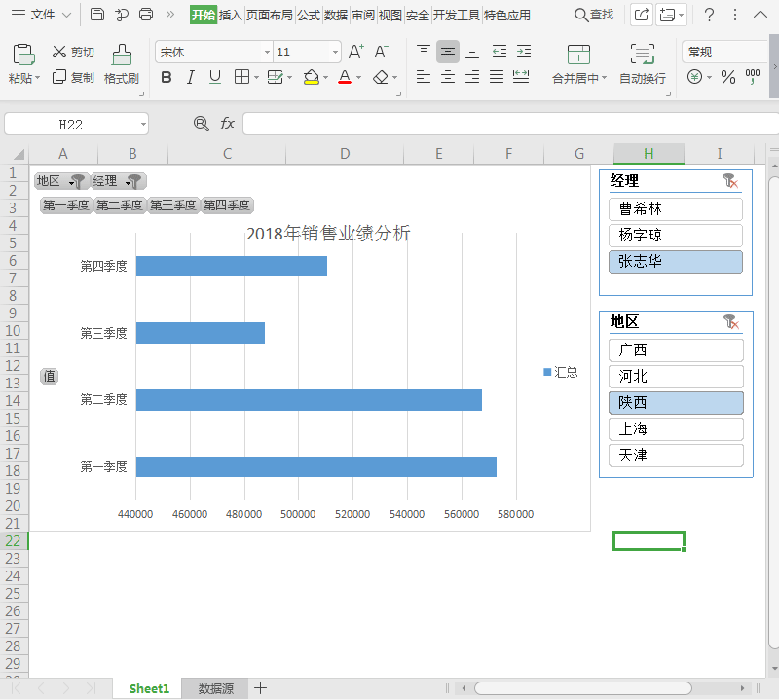The image size is (779, 700).
Task: Switch to the 视图 ribbon tab
Action: pyautogui.click(x=390, y=15)
